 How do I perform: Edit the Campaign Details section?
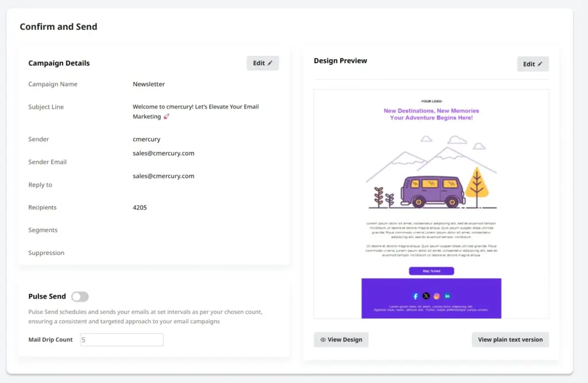coord(262,63)
